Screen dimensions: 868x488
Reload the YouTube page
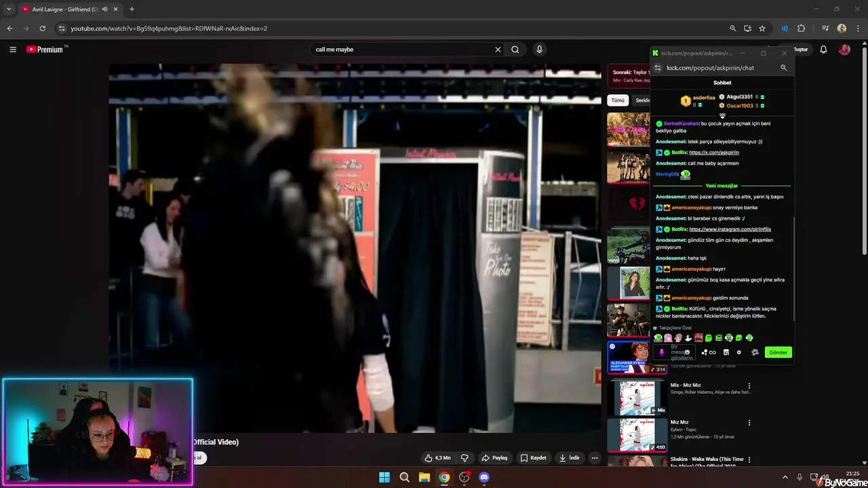[x=42, y=28]
